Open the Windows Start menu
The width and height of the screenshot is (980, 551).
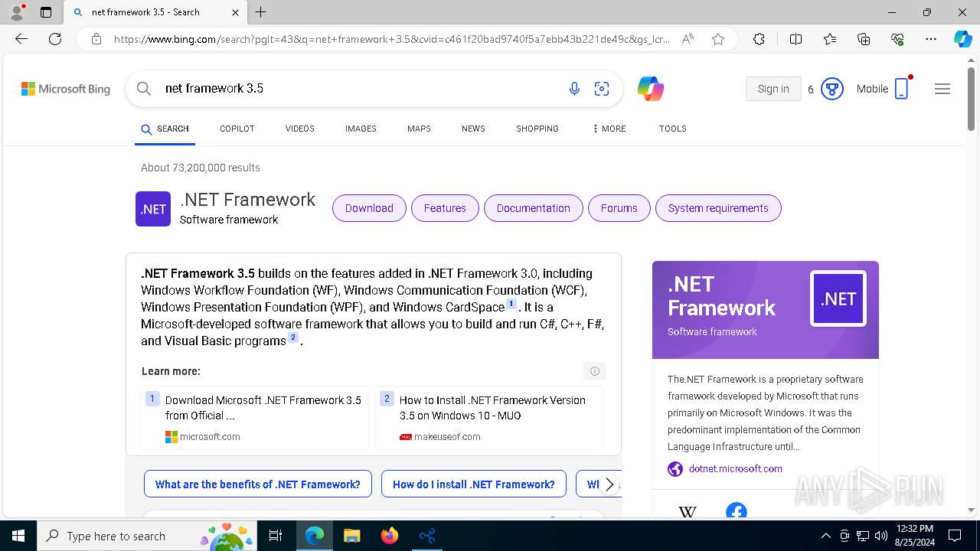pos(18,536)
